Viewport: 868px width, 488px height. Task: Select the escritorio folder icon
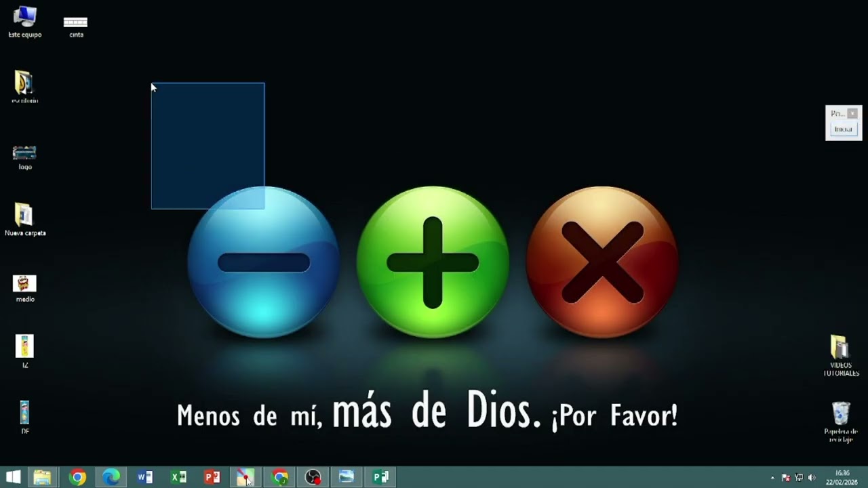click(25, 87)
